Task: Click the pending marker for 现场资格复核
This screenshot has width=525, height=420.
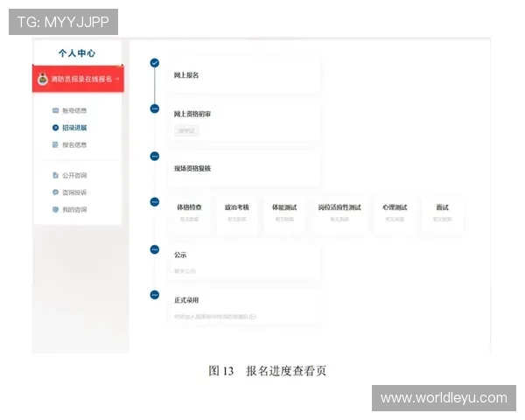Action: pyautogui.click(x=155, y=157)
